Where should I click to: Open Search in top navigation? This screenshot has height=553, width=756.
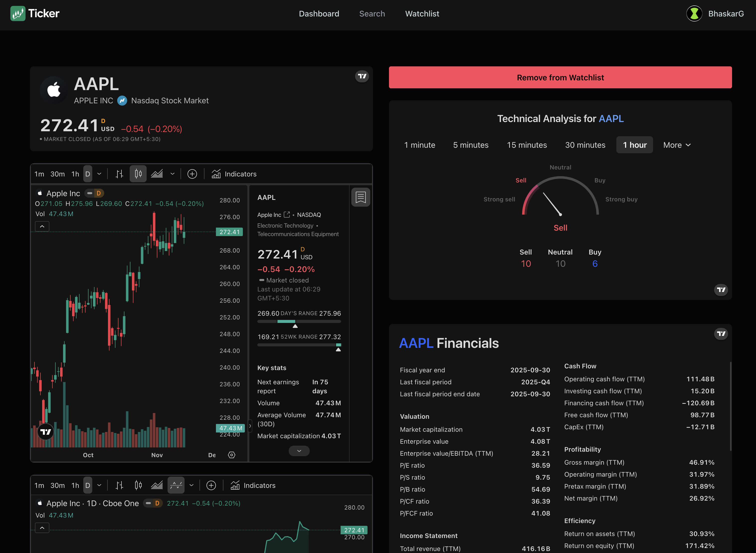pos(372,14)
